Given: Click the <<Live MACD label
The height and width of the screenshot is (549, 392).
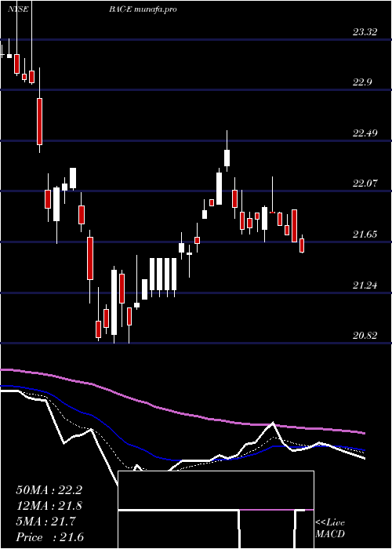Looking at the screenshot, I should tap(330, 529).
